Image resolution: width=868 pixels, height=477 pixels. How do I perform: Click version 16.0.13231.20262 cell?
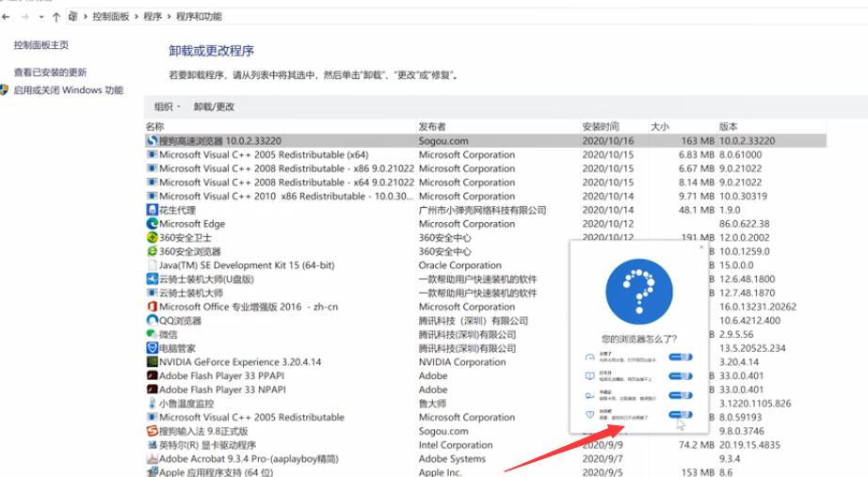(x=757, y=307)
